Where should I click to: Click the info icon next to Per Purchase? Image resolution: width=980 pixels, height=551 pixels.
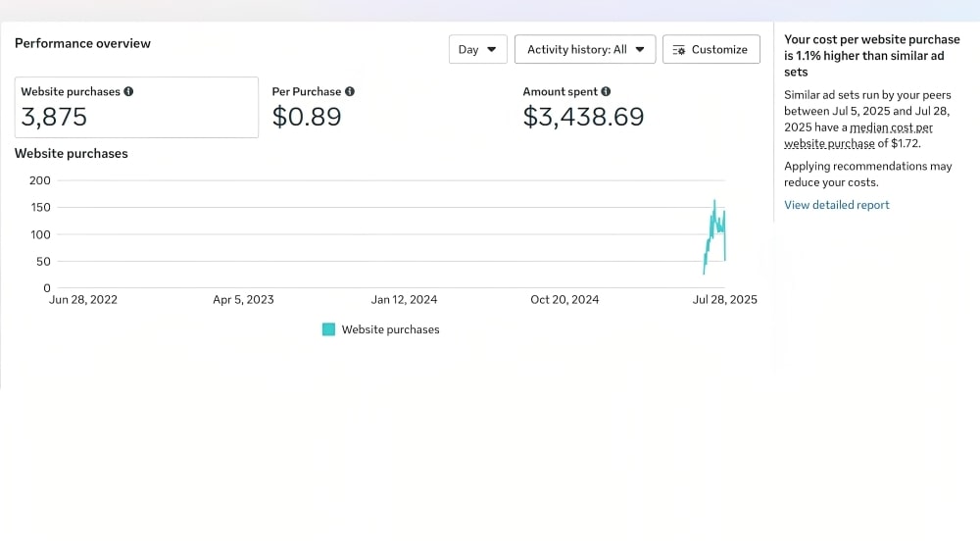tap(350, 92)
